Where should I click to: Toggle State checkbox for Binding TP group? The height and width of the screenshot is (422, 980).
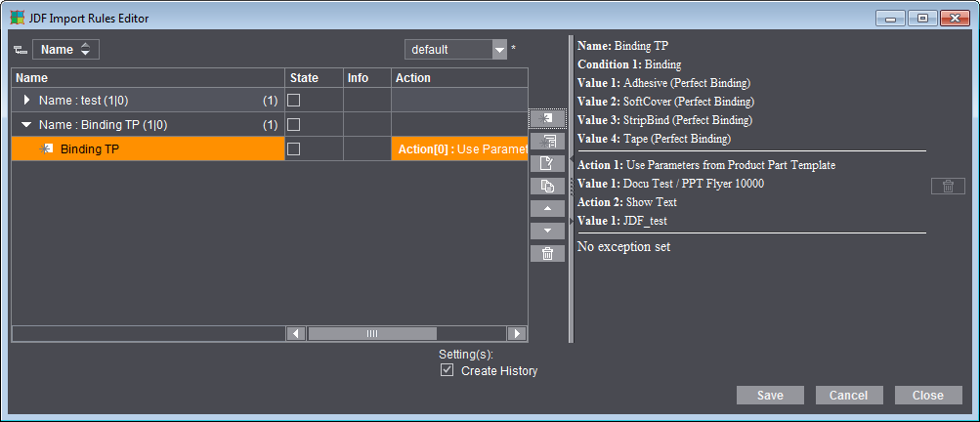[294, 124]
